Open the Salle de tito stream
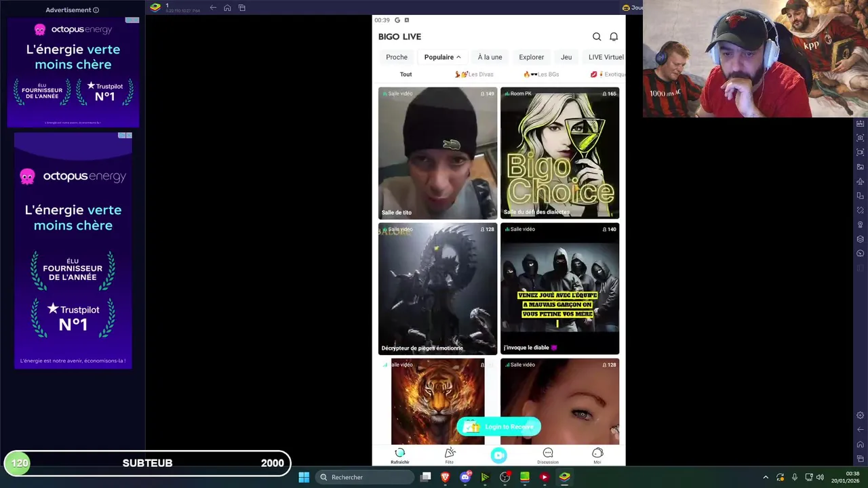868x488 pixels. click(437, 153)
